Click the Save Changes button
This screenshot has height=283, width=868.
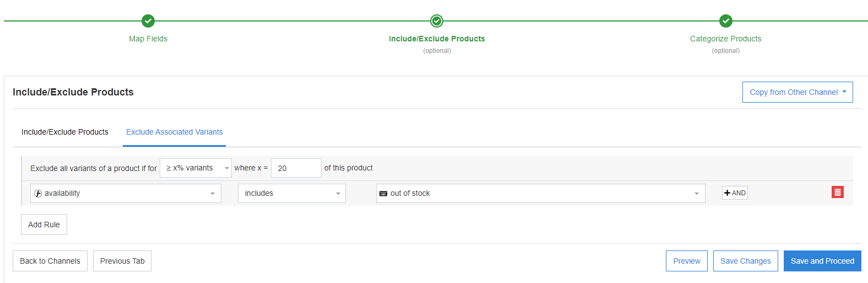[x=745, y=261]
